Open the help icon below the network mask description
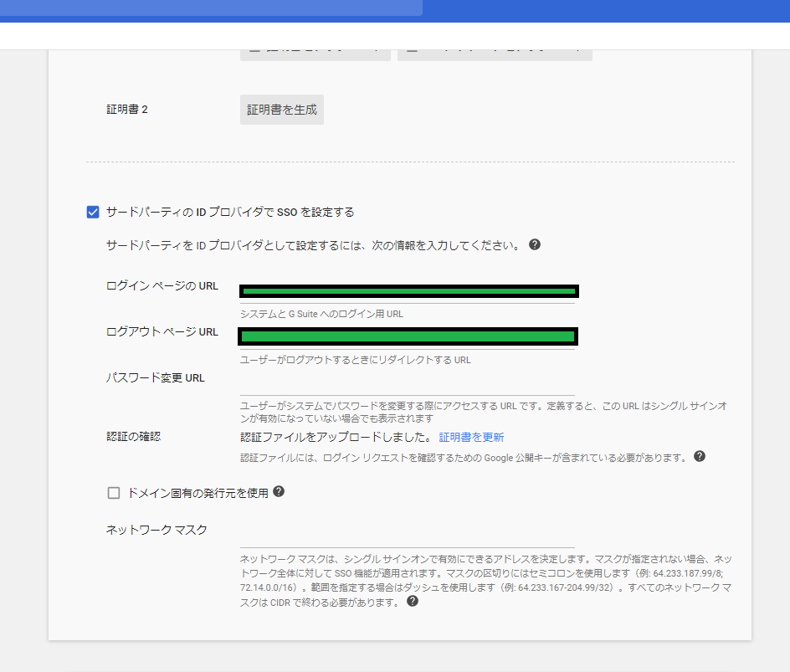Viewport: 790px width, 672px height. point(411,601)
